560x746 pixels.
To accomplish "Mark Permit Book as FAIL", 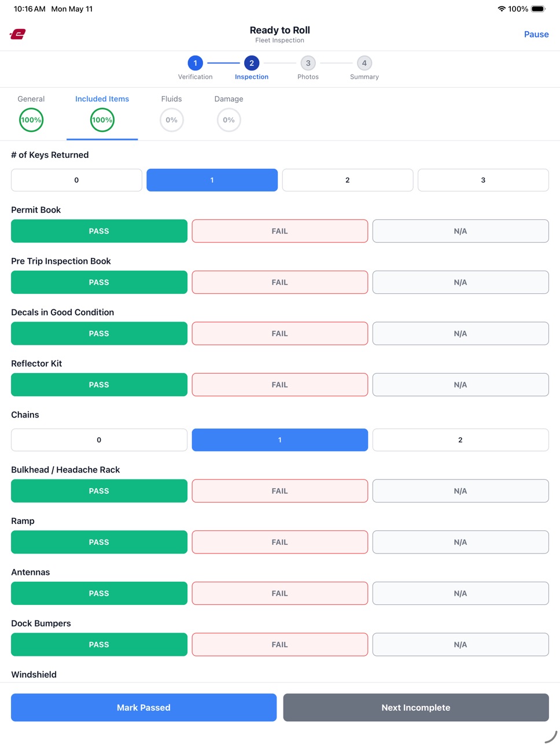I will tap(280, 231).
